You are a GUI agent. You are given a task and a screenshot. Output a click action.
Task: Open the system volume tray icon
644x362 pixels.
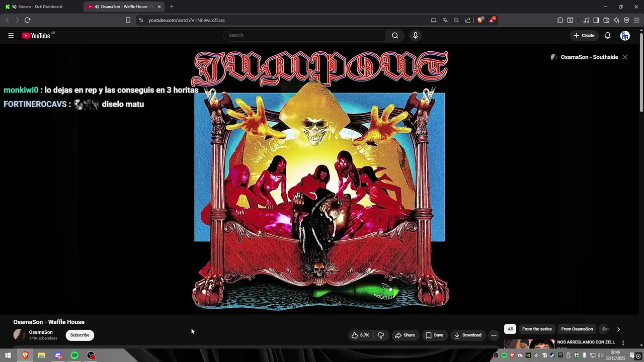[600, 355]
